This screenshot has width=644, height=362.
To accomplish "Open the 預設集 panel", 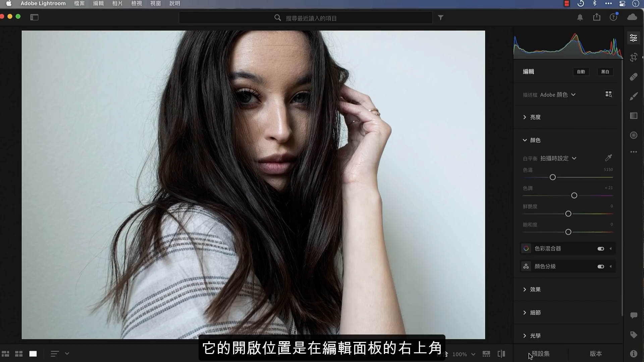I will [x=540, y=353].
